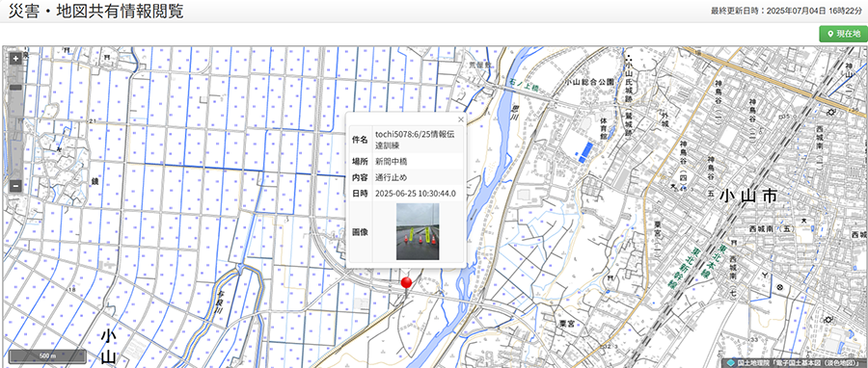Image resolution: width=868 pixels, height=368 pixels.
Task: Click the teal diamond attribution icon
Action: 731,363
